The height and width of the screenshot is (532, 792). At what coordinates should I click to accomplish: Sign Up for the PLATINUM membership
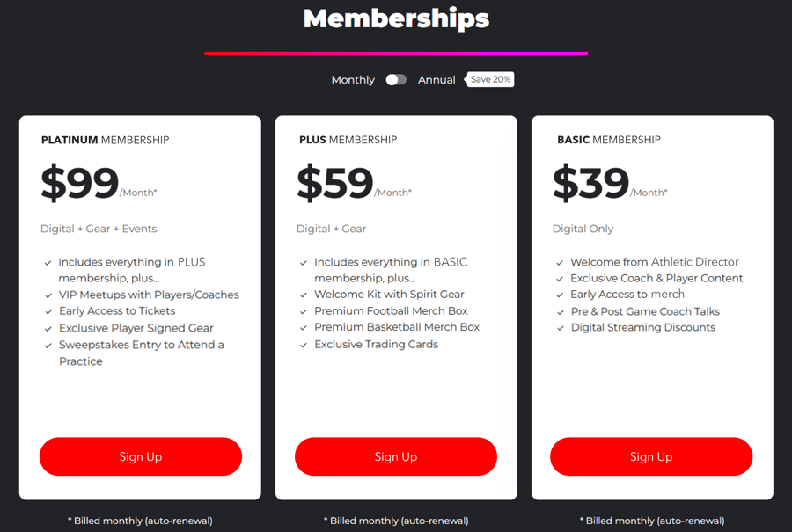[140, 456]
